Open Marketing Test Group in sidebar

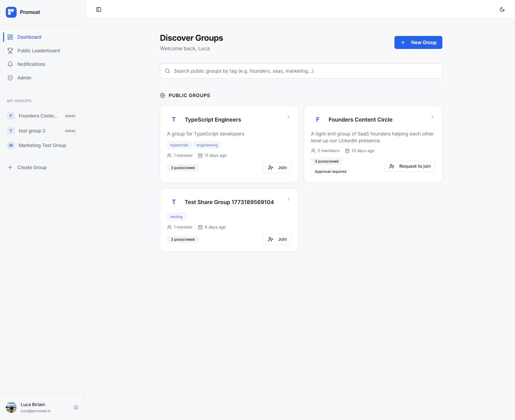point(43,145)
